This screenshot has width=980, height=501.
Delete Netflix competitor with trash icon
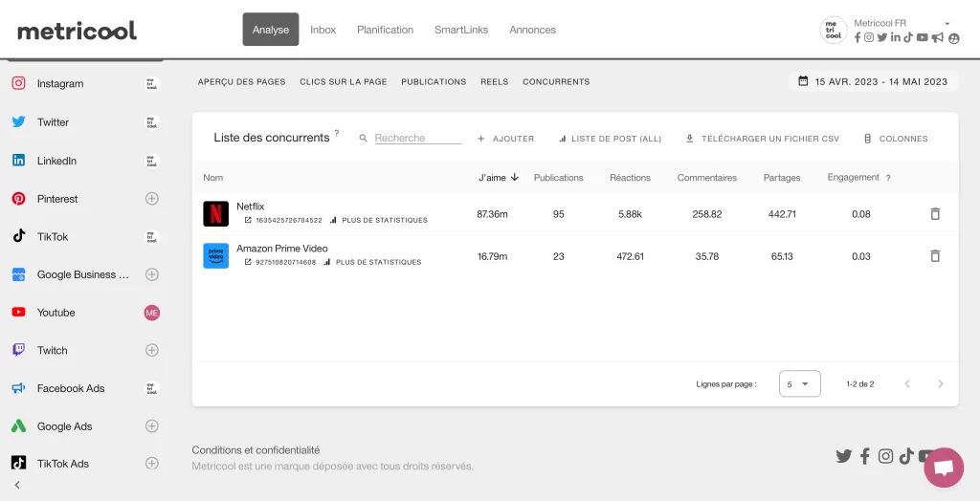[935, 214]
